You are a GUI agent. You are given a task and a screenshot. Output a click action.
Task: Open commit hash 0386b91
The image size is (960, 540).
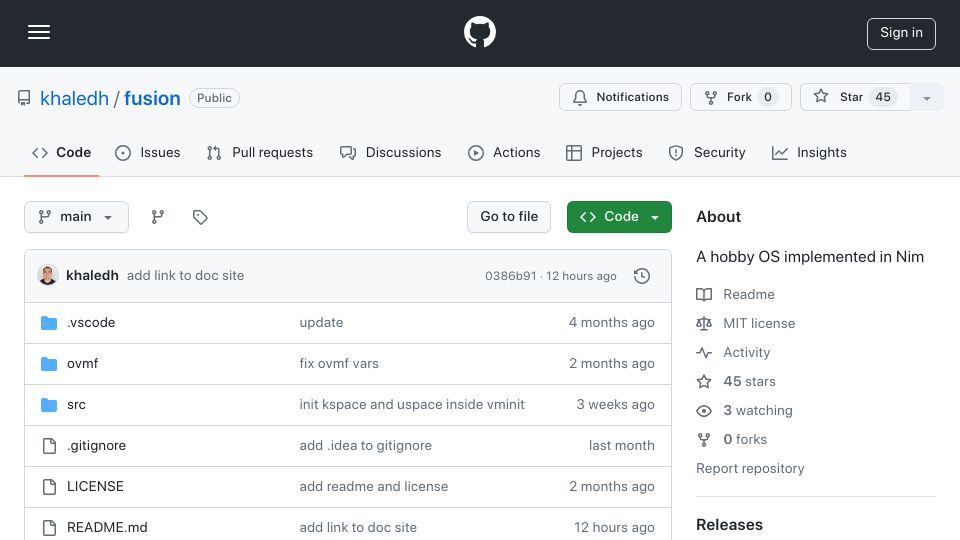511,276
